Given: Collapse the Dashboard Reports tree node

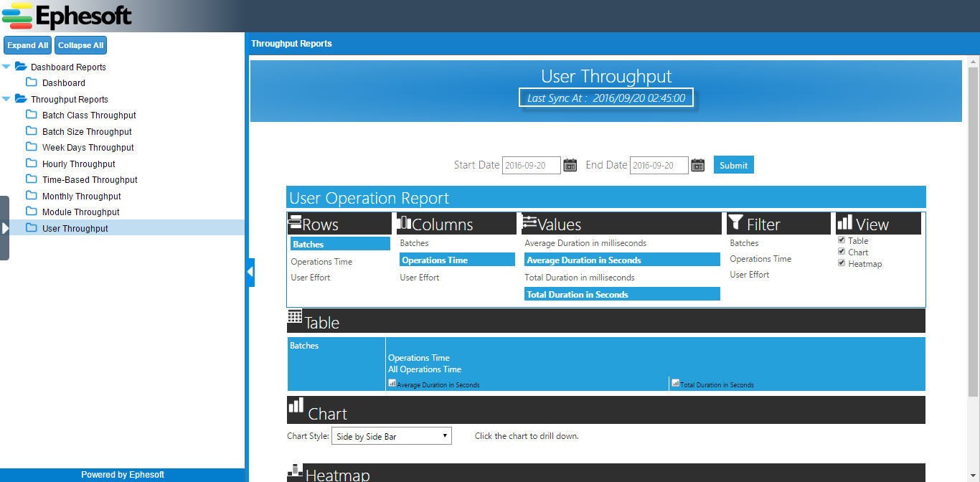Looking at the screenshot, I should click(x=6, y=67).
